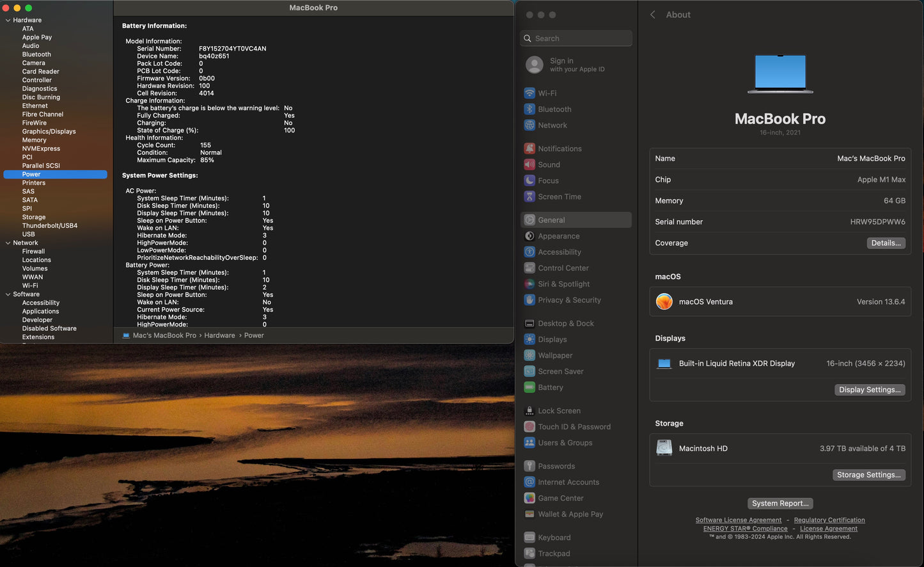Open Bluetooth icon in System Settings sidebar

pyautogui.click(x=529, y=109)
